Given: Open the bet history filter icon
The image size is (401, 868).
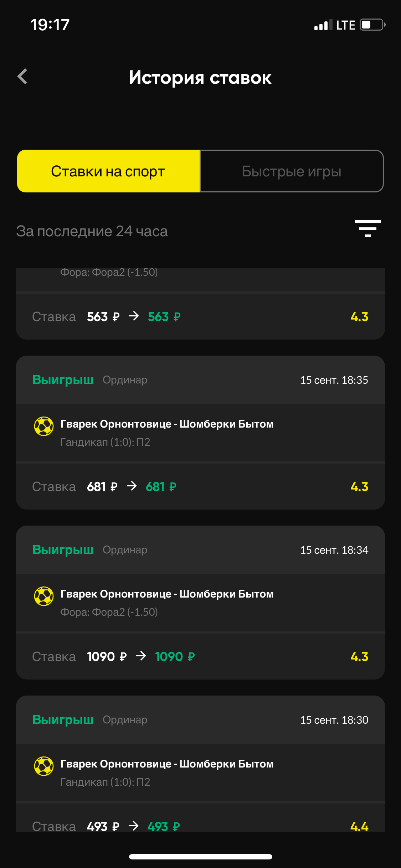Looking at the screenshot, I should 367,229.
